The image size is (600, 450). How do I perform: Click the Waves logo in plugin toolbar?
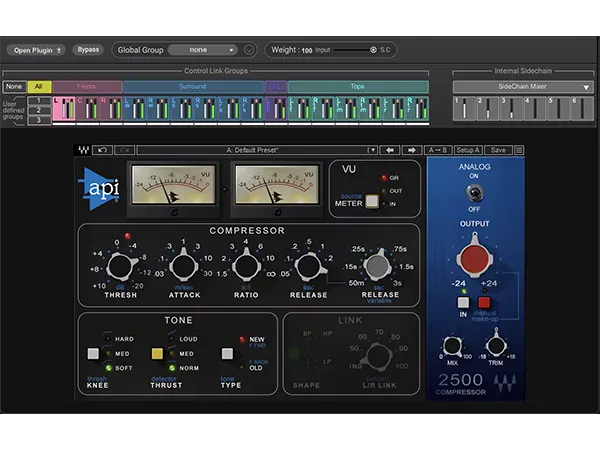[x=83, y=150]
